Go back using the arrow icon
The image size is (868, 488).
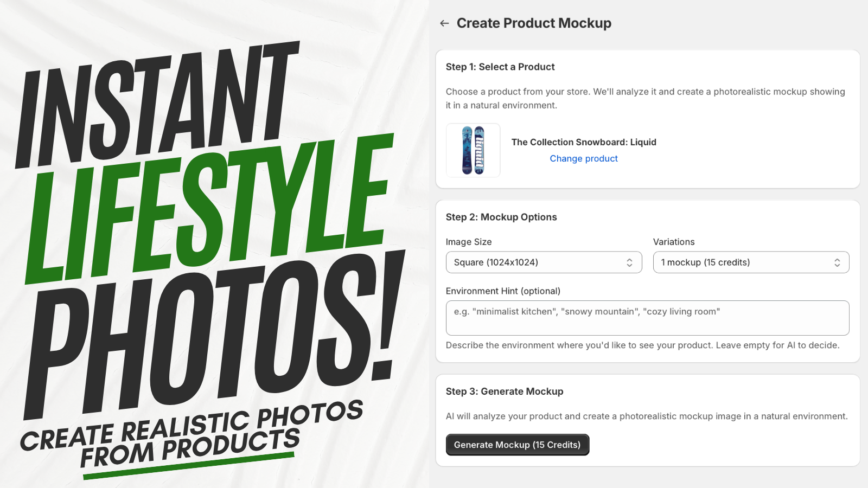coord(444,23)
